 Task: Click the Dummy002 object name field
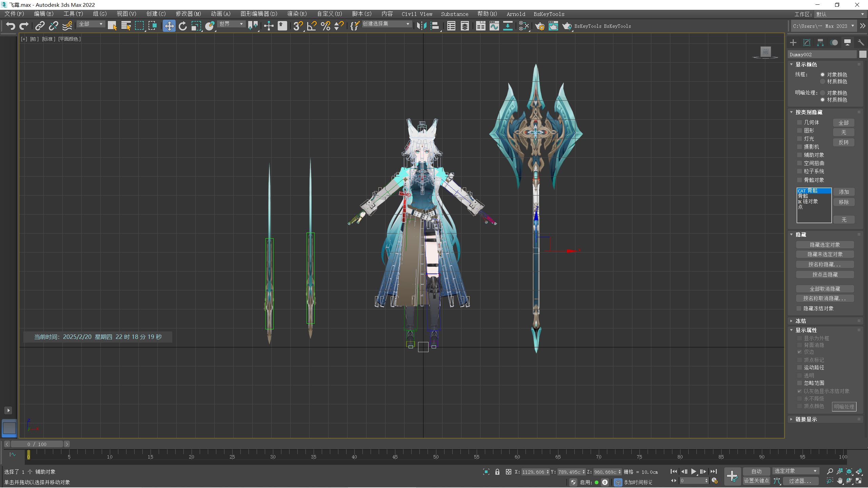(x=822, y=54)
